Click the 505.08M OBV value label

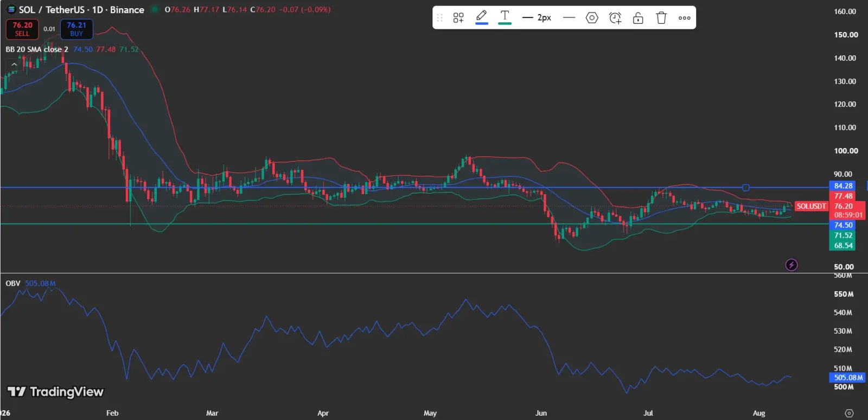[x=848, y=378]
